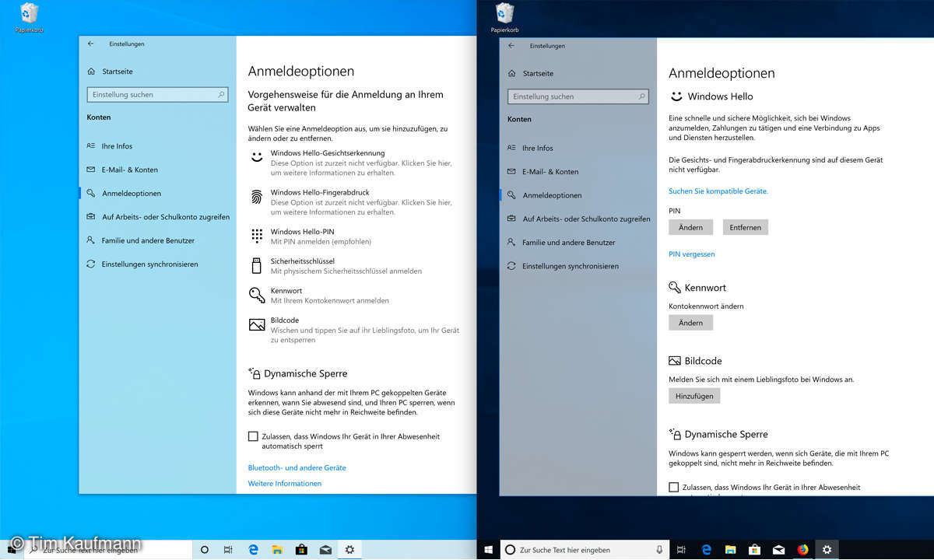
Task: Open the Start menu on the dark taskbar
Action: (x=489, y=550)
